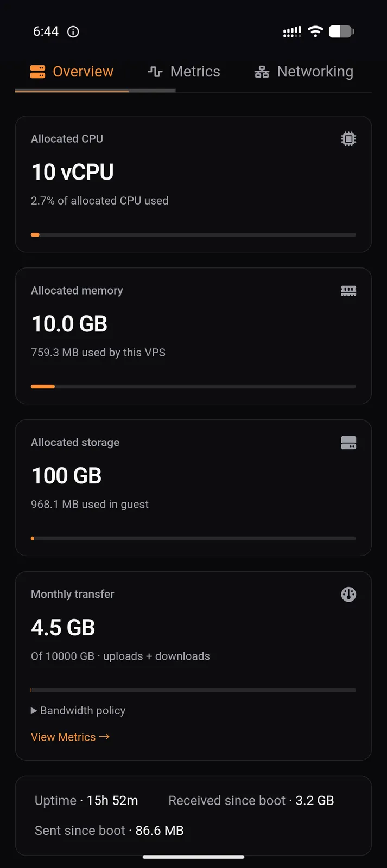Open the Networking tab
Screen dimensions: 387x868
coord(304,72)
